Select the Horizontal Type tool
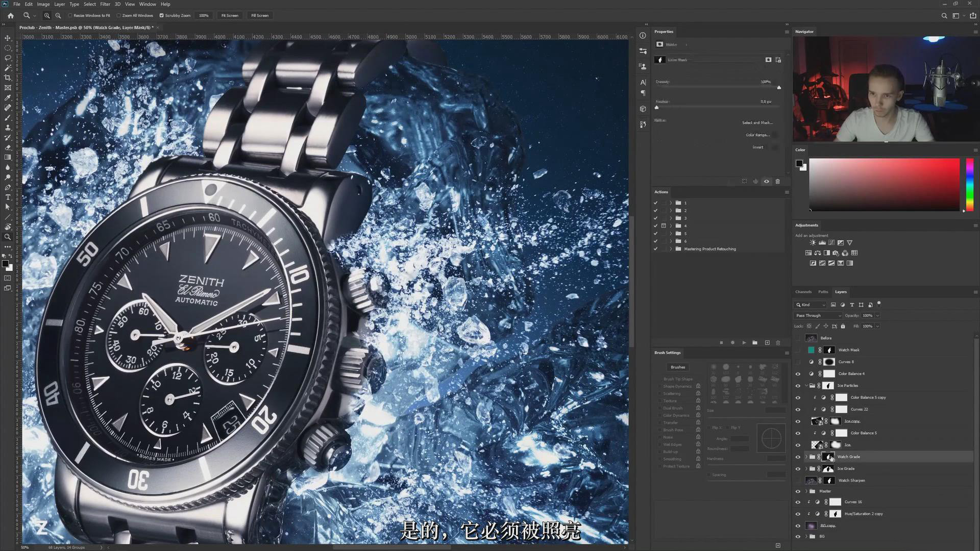Screen dimensions: 980x551 [8, 197]
